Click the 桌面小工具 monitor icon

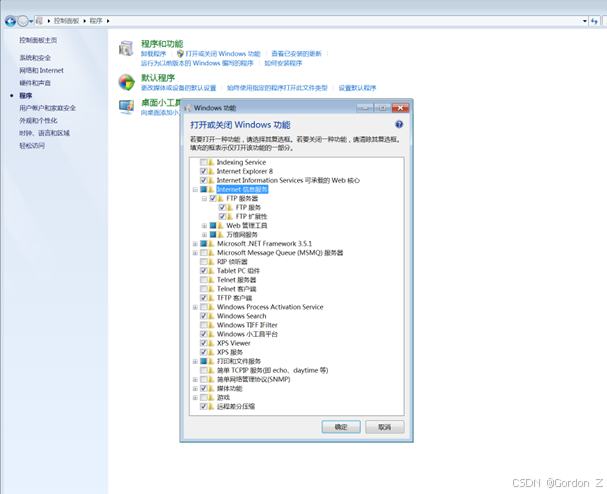[127, 107]
